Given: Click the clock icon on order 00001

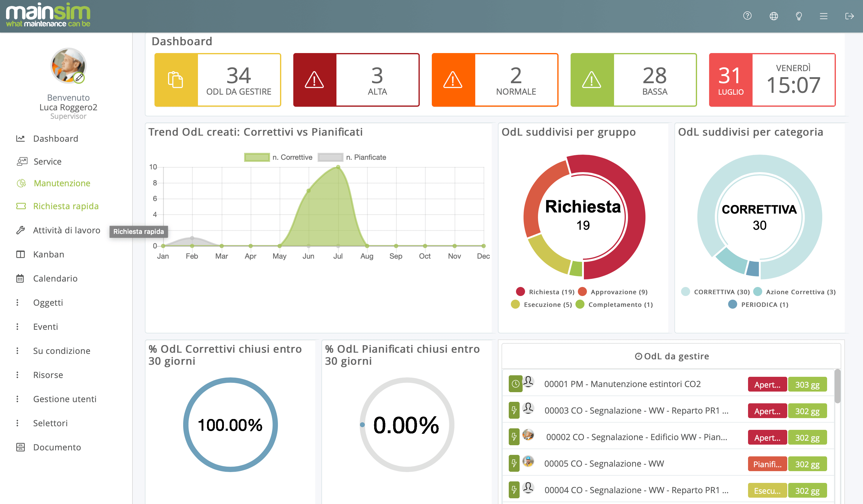Looking at the screenshot, I should pos(515,384).
